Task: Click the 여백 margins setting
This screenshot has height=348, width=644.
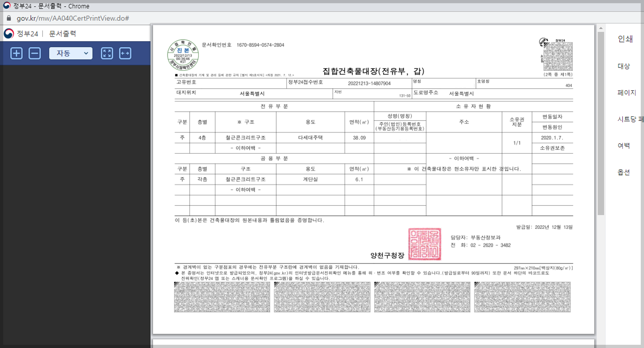Action: (624, 145)
